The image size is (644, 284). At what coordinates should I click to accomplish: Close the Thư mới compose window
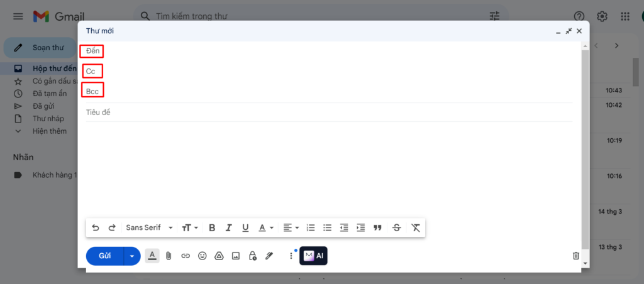tap(579, 31)
